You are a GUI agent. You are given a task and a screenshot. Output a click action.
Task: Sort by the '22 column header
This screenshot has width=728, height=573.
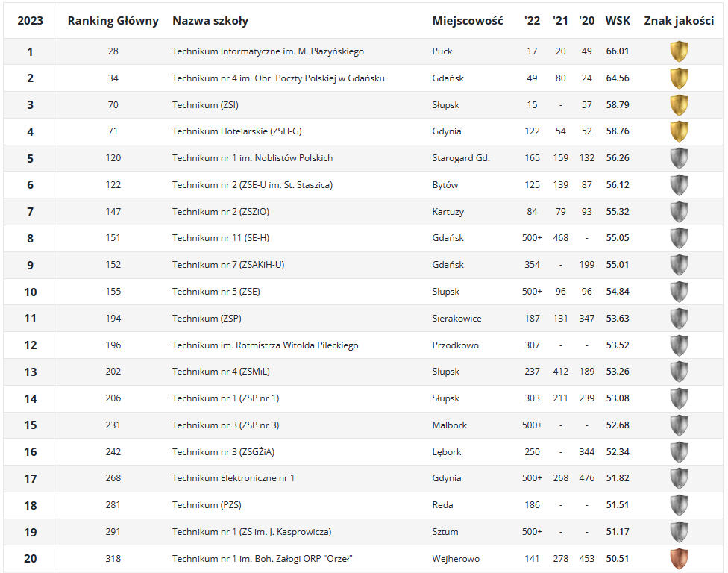click(532, 21)
